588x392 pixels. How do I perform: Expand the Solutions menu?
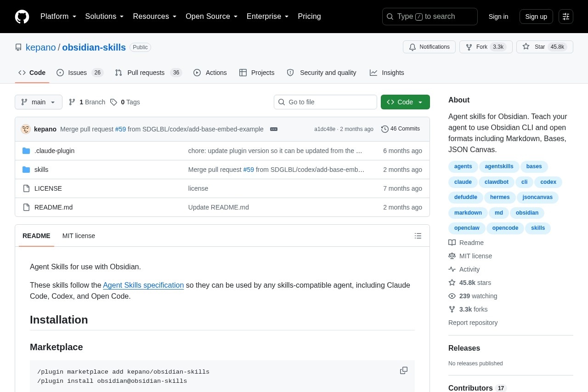point(105,17)
